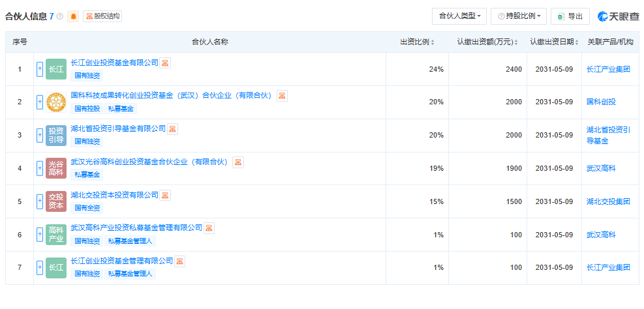The image size is (644, 309).
Task: Open 国科科技成果转化创业投资基金（武汉）合伙企业 link
Action: [172, 96]
